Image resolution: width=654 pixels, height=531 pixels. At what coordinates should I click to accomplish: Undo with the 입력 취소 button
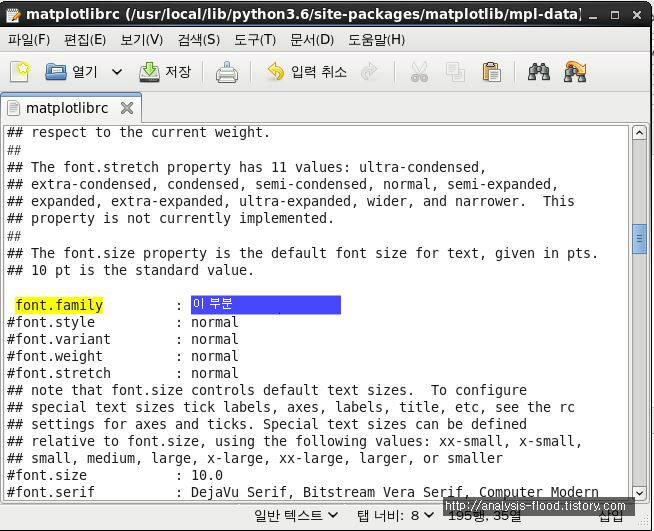307,72
